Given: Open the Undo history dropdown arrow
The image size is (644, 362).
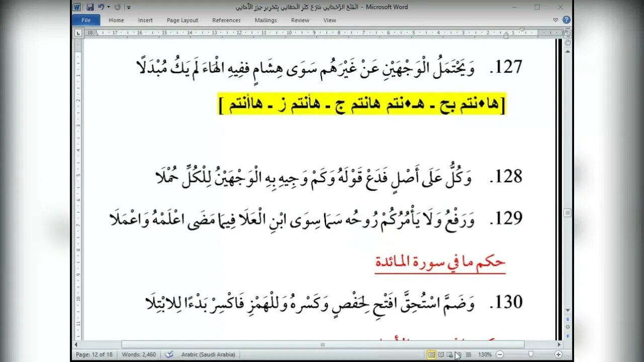Looking at the screenshot, I should (x=108, y=7).
